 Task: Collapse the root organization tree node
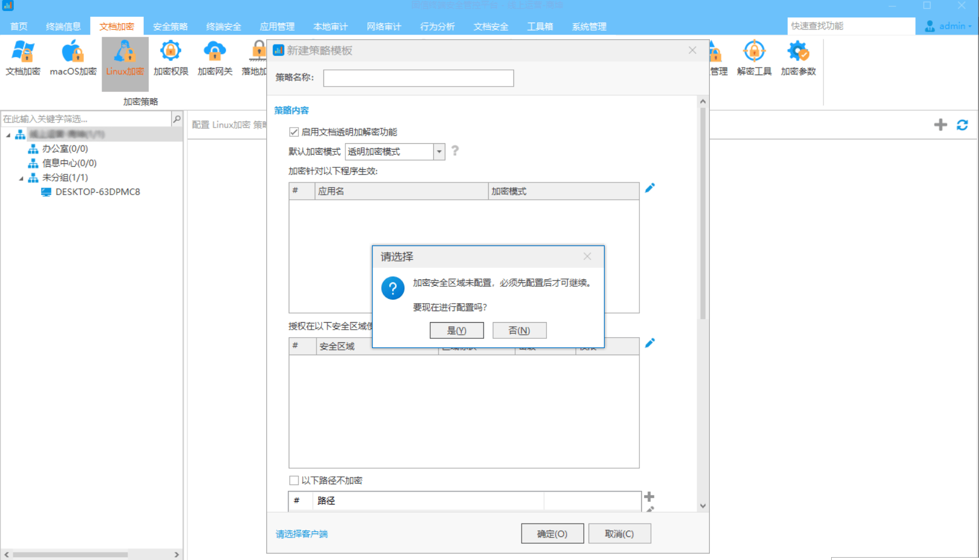(x=8, y=135)
